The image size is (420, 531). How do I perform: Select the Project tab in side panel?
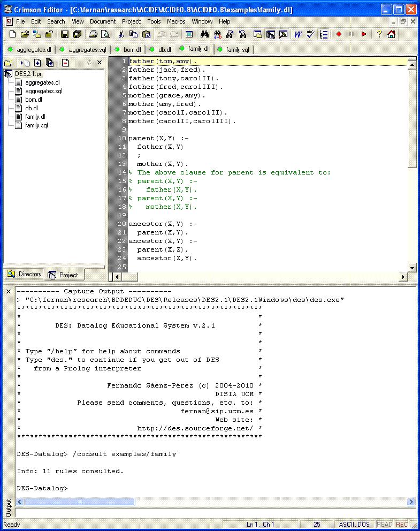pos(64,275)
